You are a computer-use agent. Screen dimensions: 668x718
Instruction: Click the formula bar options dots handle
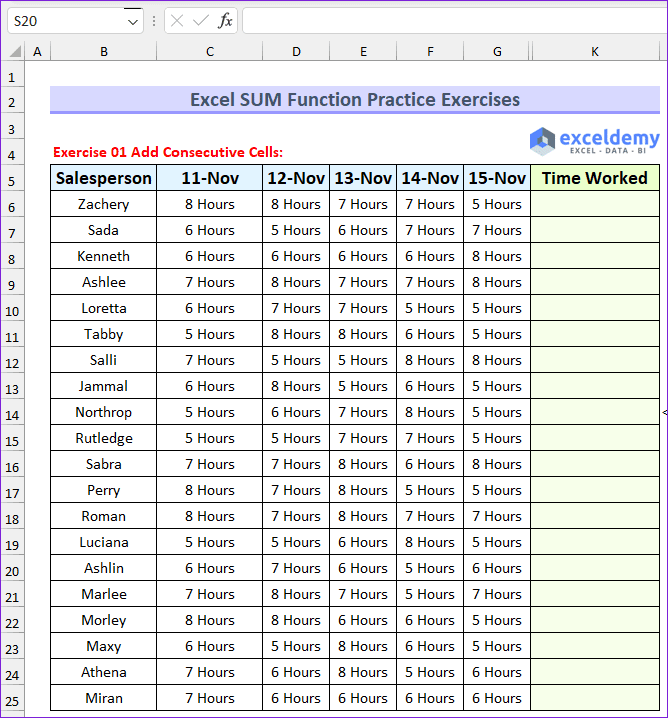(154, 21)
